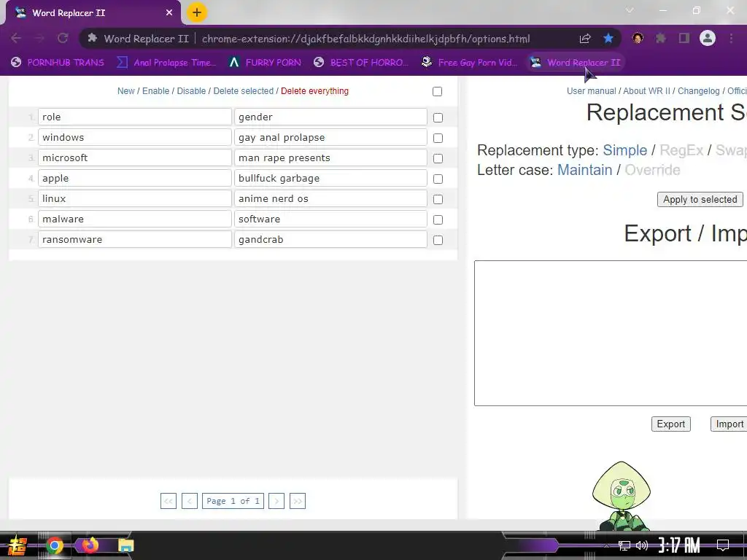Open the notification center icon
This screenshot has height=560, width=747.
(x=723, y=545)
